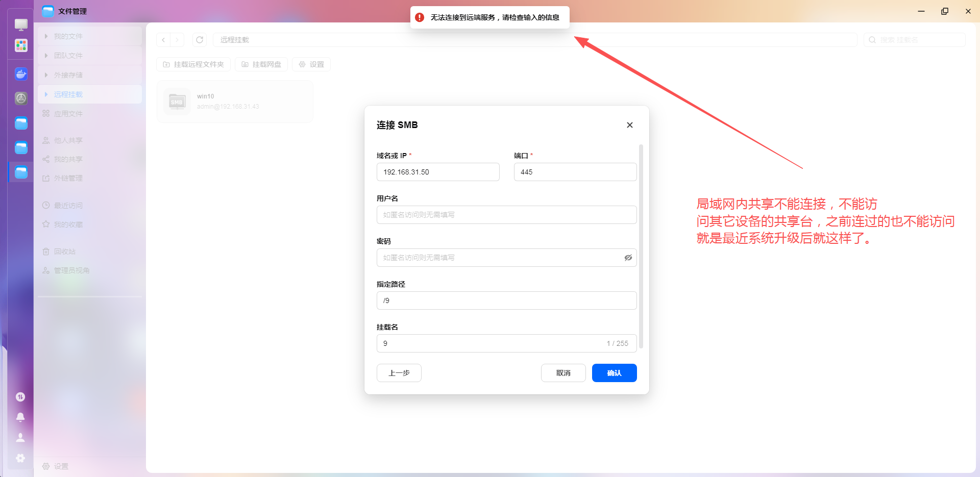Close the 连接 SMB dialog
Image resolution: width=980 pixels, height=477 pixels.
(x=630, y=125)
